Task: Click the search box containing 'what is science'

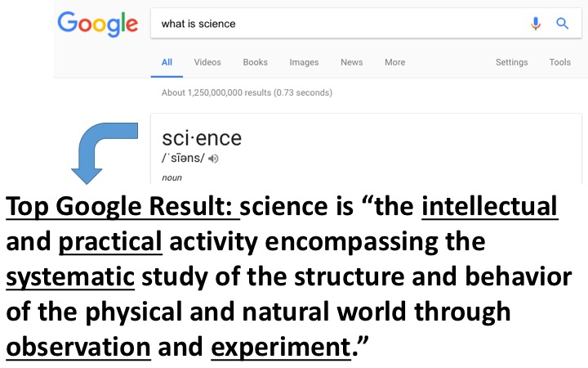Action: pos(366,23)
